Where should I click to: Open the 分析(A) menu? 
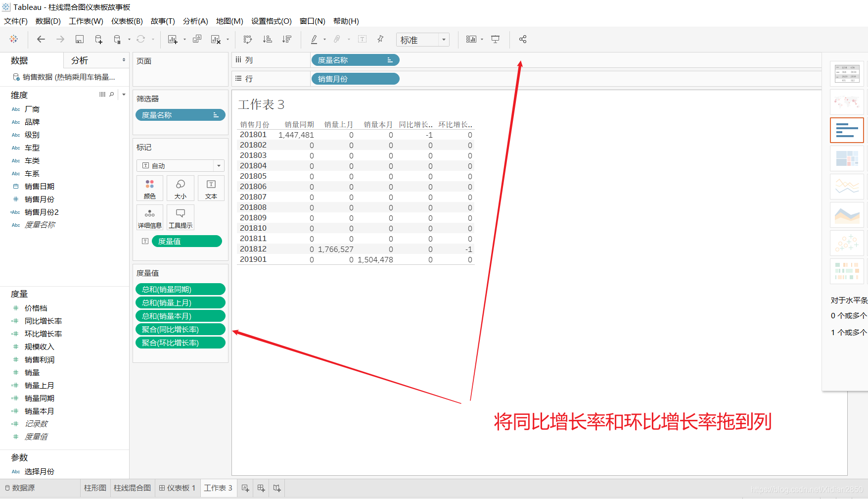tap(195, 21)
